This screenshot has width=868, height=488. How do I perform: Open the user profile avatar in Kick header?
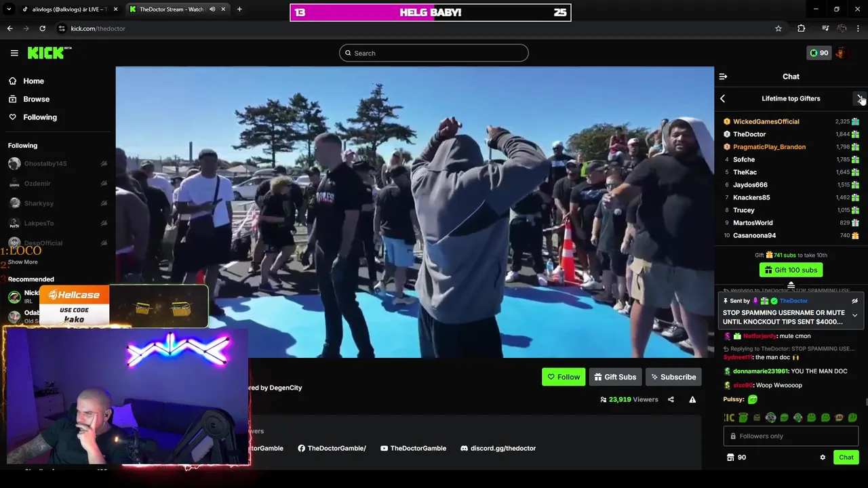[x=841, y=53]
